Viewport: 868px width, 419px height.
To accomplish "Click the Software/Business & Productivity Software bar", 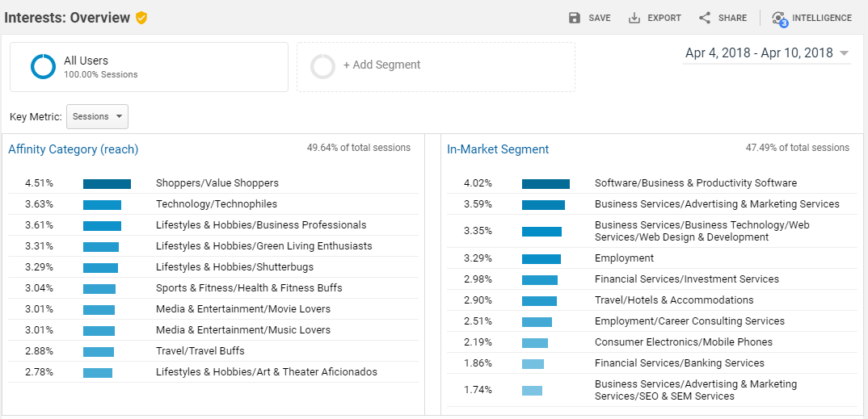I will coord(546,183).
